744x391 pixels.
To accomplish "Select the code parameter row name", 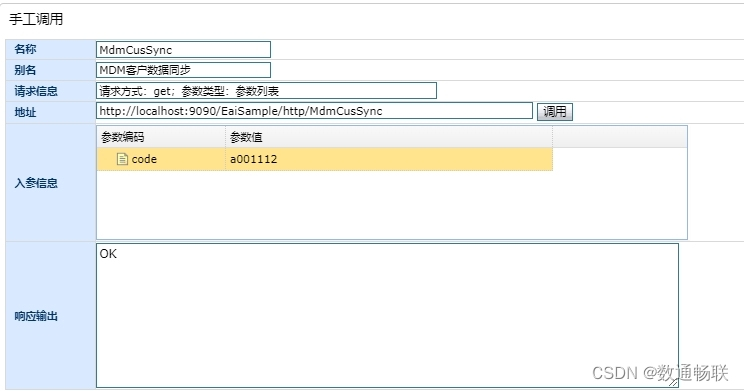I will pyautogui.click(x=144, y=159).
